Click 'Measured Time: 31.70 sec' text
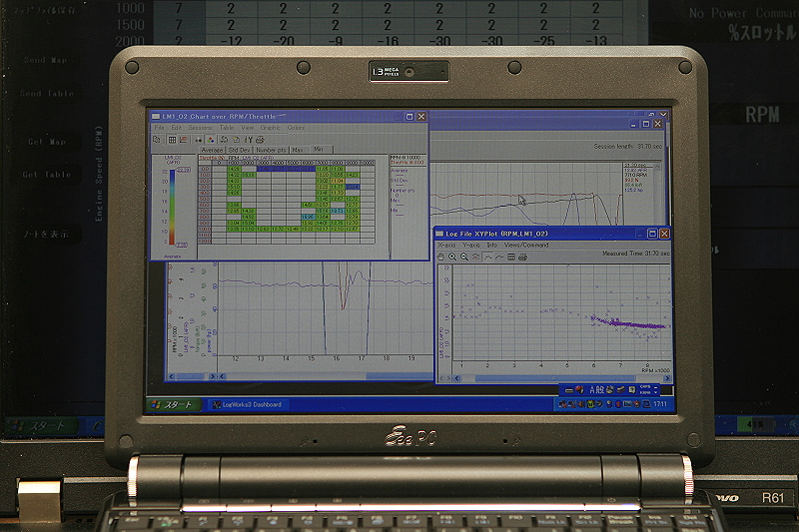This screenshot has width=799, height=532. point(636,253)
